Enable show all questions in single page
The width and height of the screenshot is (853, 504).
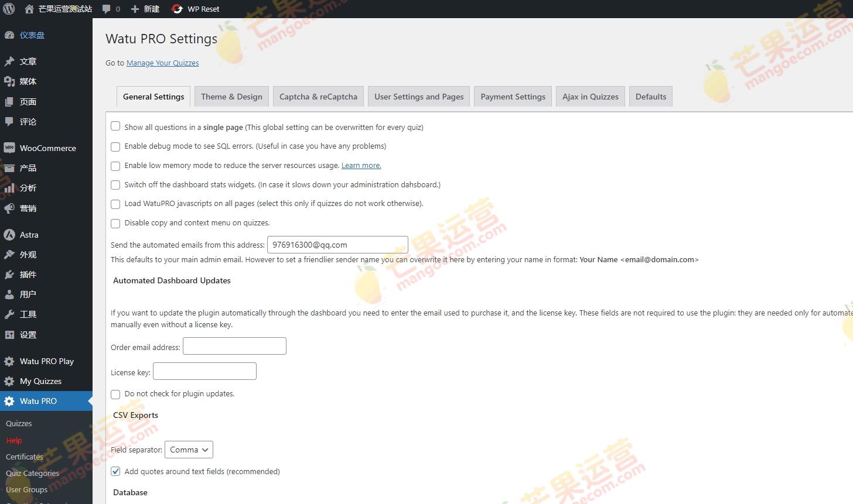[115, 126]
